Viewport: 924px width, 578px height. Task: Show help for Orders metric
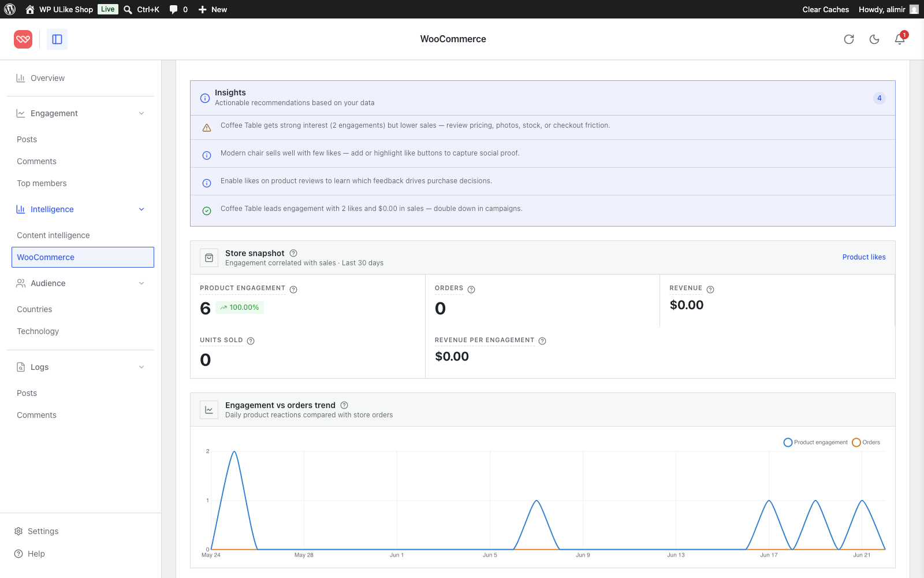(471, 290)
